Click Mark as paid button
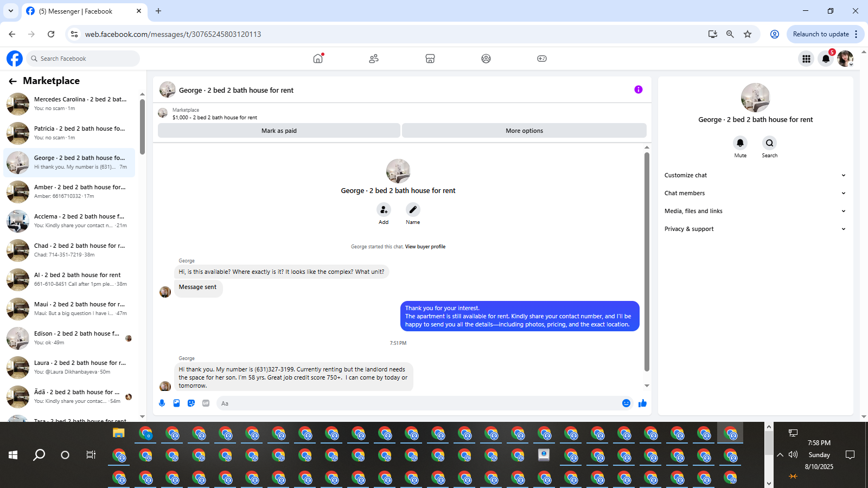The height and width of the screenshot is (488, 868). pyautogui.click(x=279, y=131)
